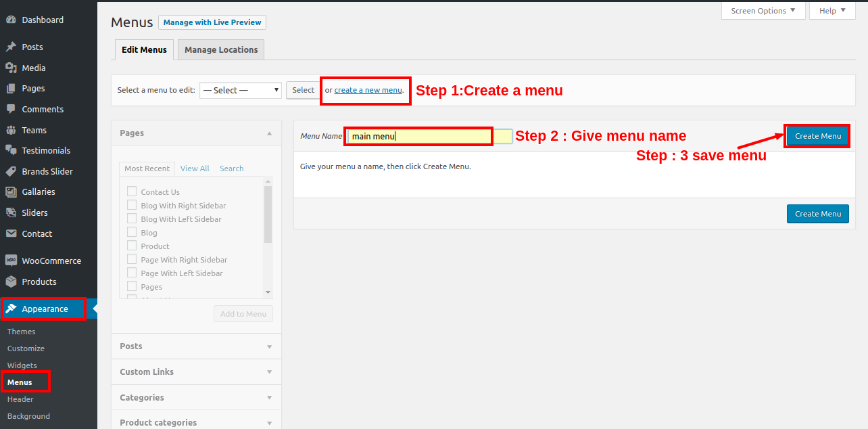Check Blog With Left Sidebar checkbox
This screenshot has height=429, width=868.
click(132, 219)
